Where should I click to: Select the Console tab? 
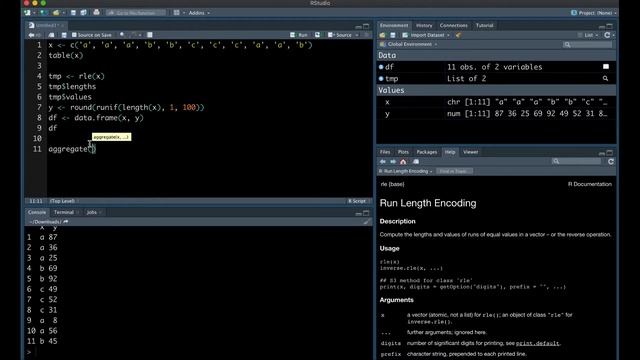coord(37,212)
